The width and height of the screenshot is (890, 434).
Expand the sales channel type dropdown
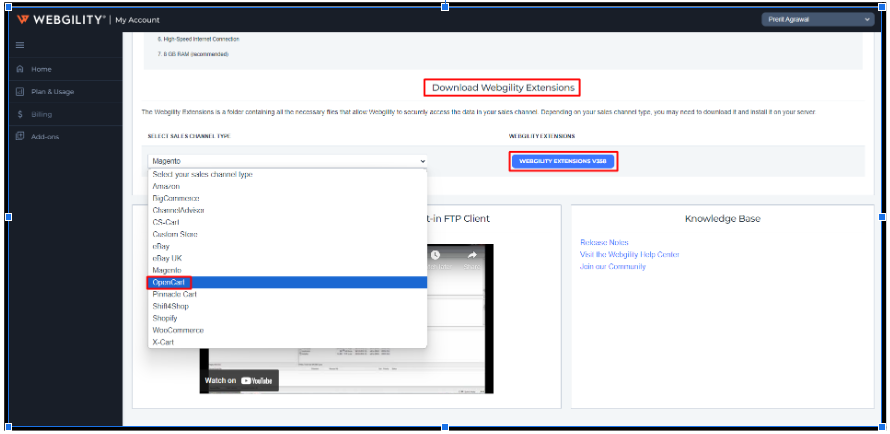coord(287,160)
